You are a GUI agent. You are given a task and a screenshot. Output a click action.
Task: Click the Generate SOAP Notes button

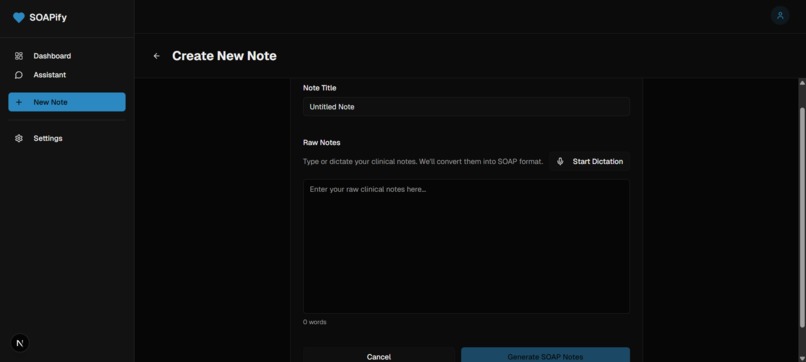[x=545, y=355]
